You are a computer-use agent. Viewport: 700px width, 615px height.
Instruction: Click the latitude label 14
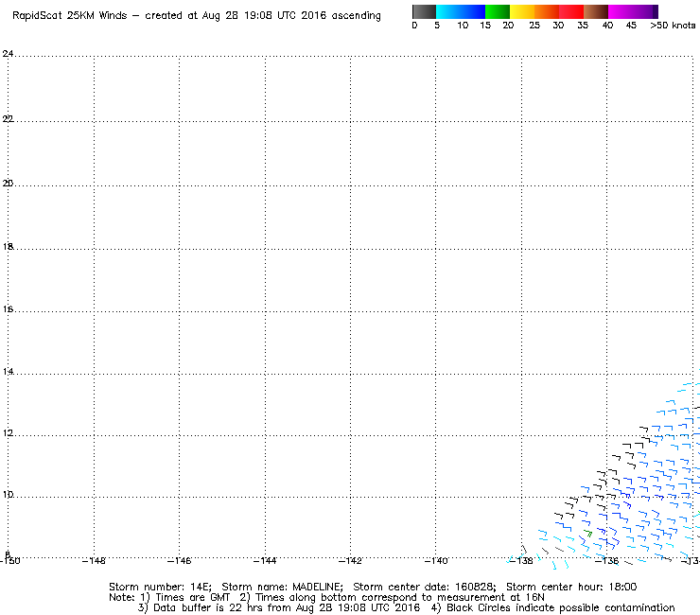pyautogui.click(x=8, y=372)
